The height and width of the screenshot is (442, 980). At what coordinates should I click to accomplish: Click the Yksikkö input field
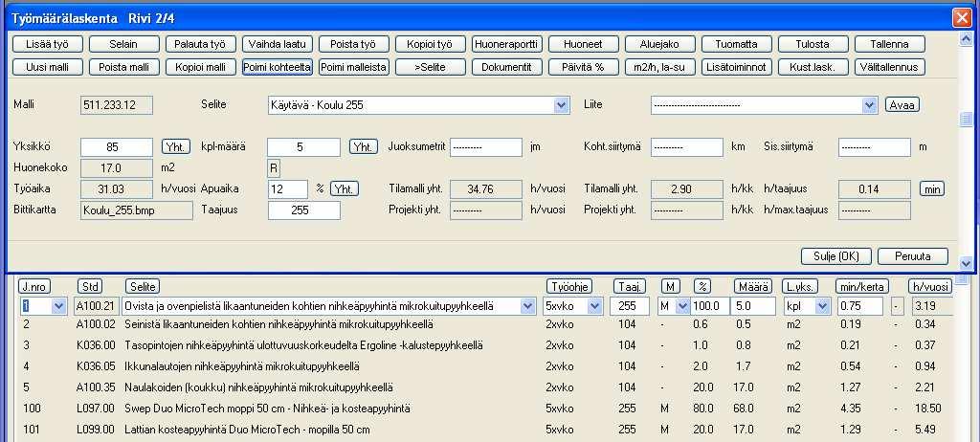pyautogui.click(x=117, y=147)
